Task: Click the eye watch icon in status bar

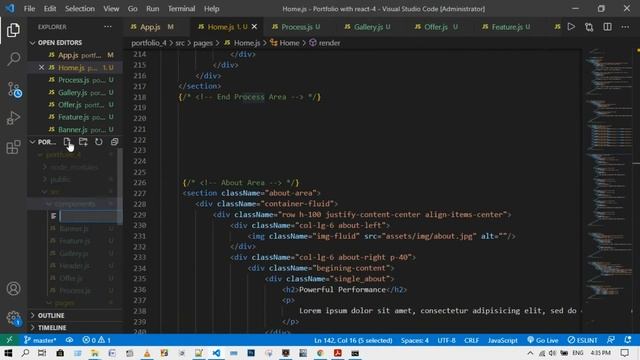Action: (69, 340)
